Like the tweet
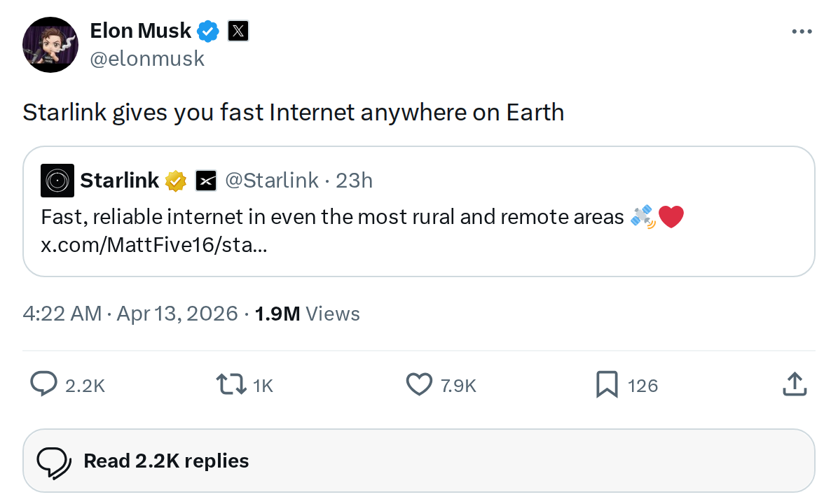This screenshot has height=504, width=838. pyautogui.click(x=418, y=384)
